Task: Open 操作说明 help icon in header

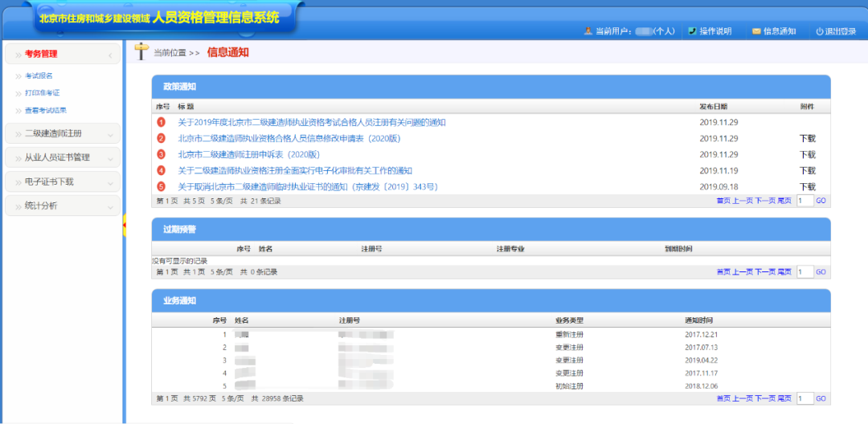Action: click(x=692, y=31)
